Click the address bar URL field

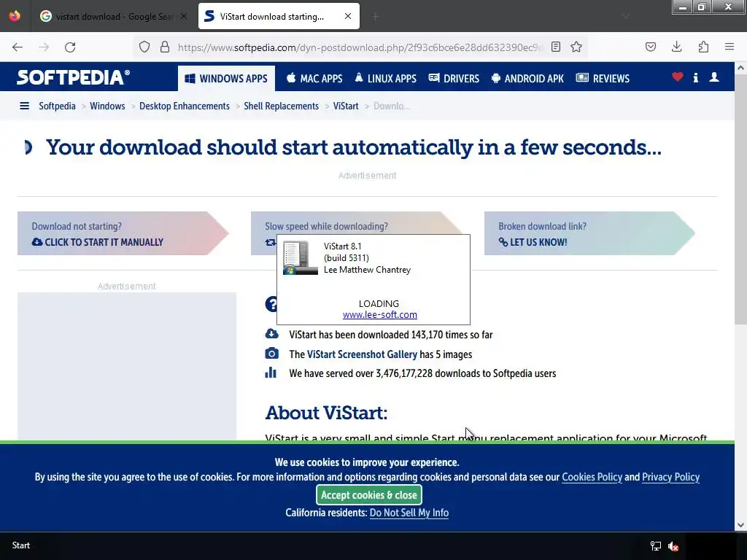pos(360,47)
